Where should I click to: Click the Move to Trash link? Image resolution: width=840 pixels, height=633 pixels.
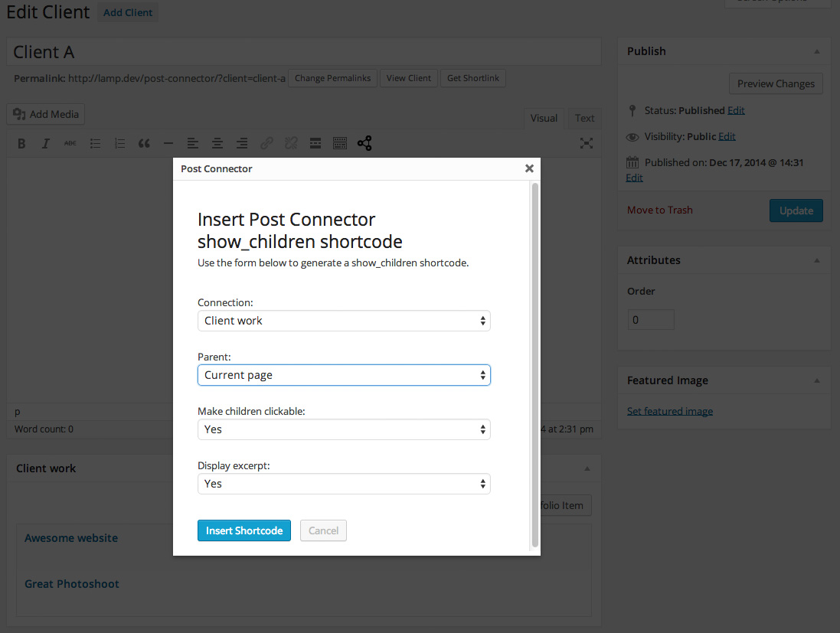[x=660, y=210]
